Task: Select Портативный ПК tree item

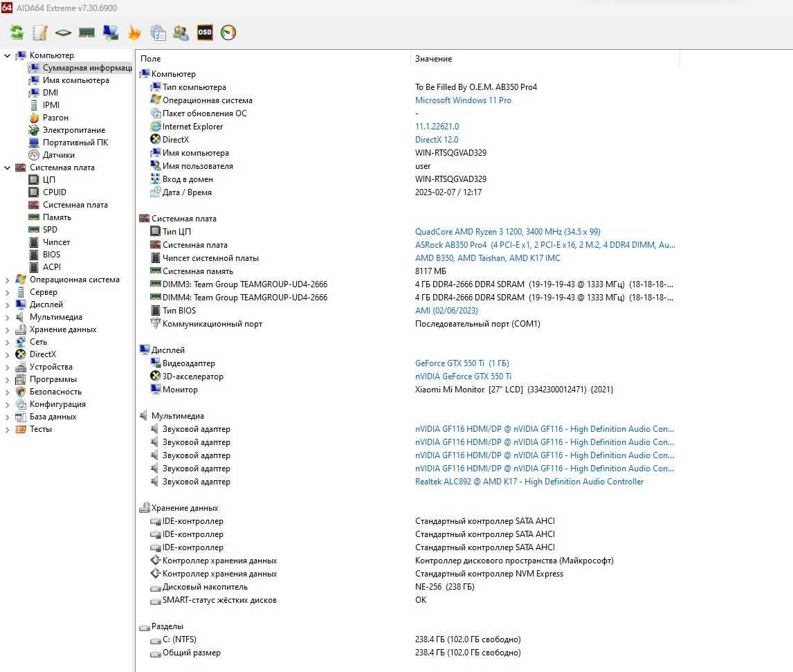Action: tap(75, 143)
